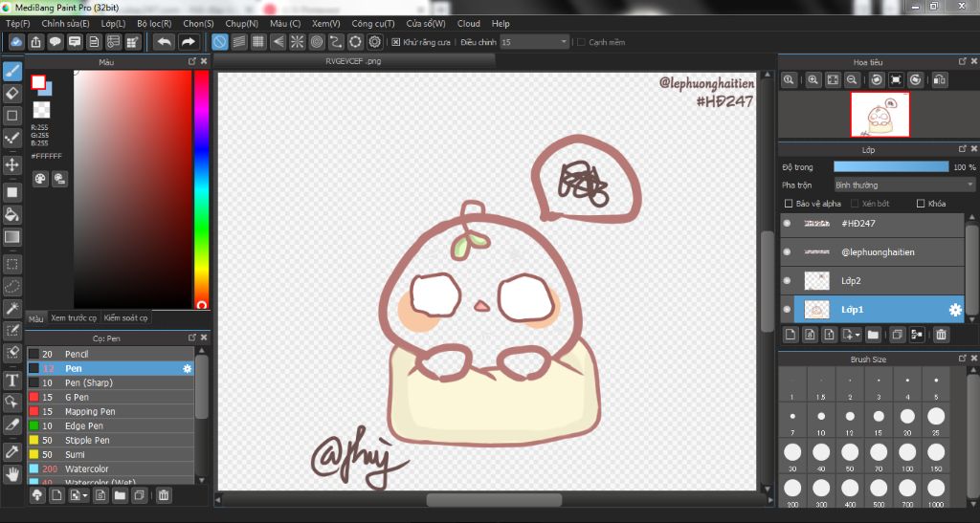This screenshot has width=980, height=523.
Task: Enable the crisscross grid snap
Action: [x=258, y=42]
